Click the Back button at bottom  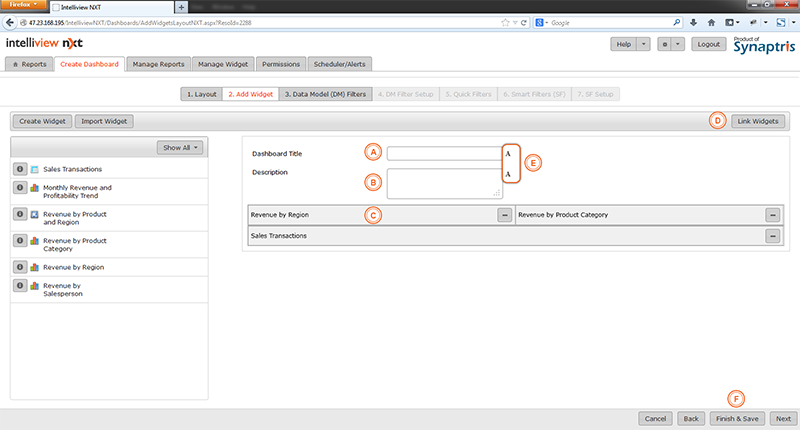point(691,419)
